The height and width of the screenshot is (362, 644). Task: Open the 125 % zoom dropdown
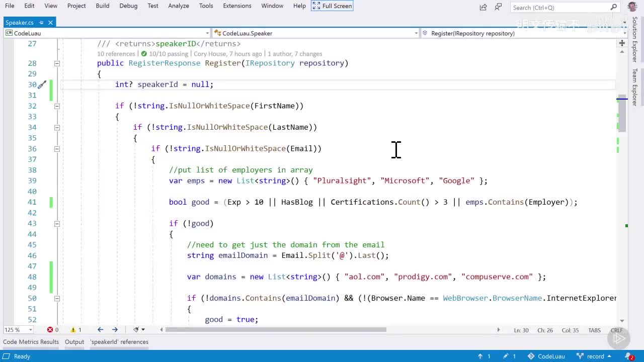(x=18, y=330)
